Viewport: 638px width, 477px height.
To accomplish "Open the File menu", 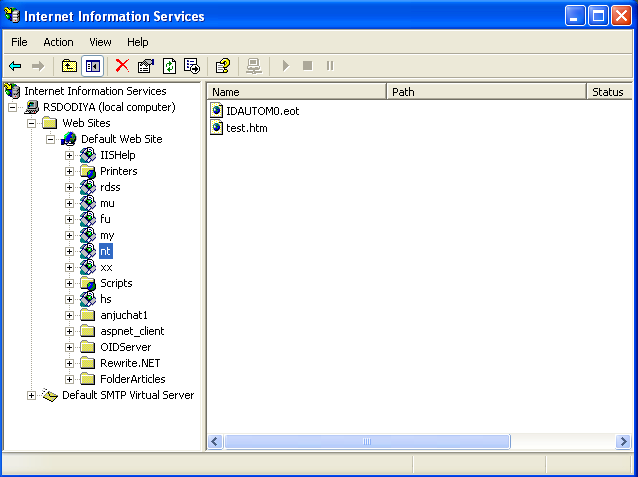I will 19,42.
